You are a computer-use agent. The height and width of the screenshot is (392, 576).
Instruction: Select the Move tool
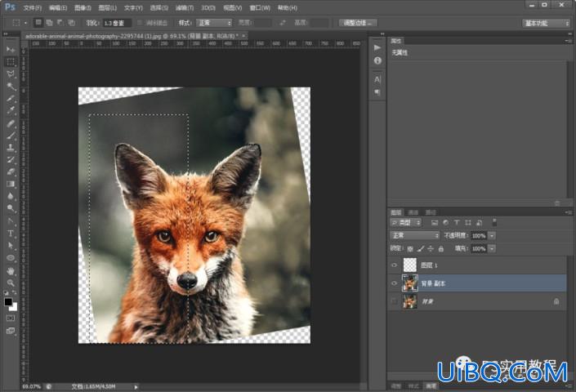pyautogui.click(x=11, y=49)
